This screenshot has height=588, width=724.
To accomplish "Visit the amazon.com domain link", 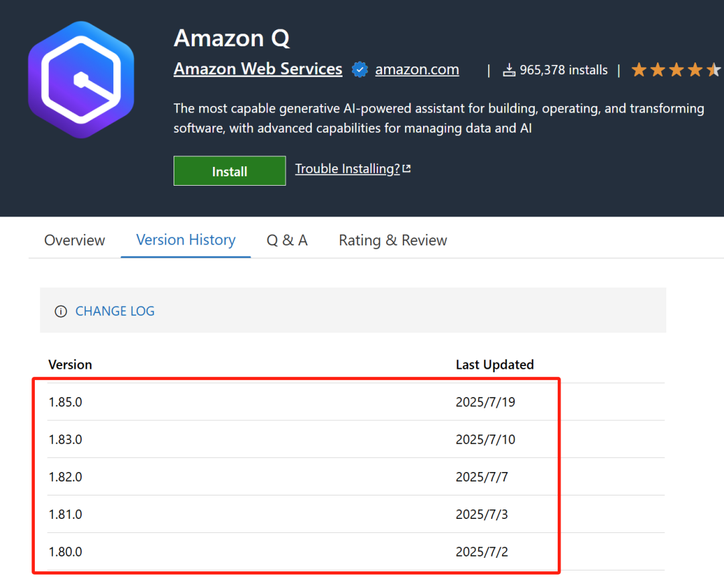I will pyautogui.click(x=417, y=70).
